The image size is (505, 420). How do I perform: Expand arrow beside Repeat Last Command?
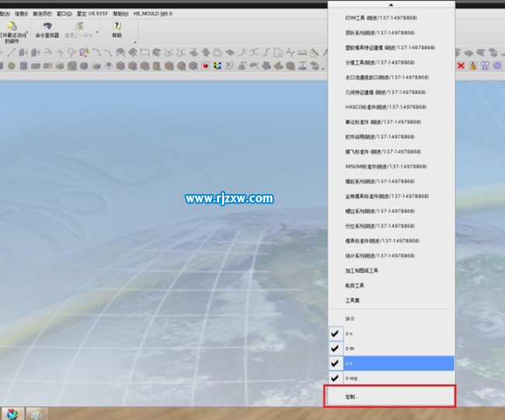point(97,32)
